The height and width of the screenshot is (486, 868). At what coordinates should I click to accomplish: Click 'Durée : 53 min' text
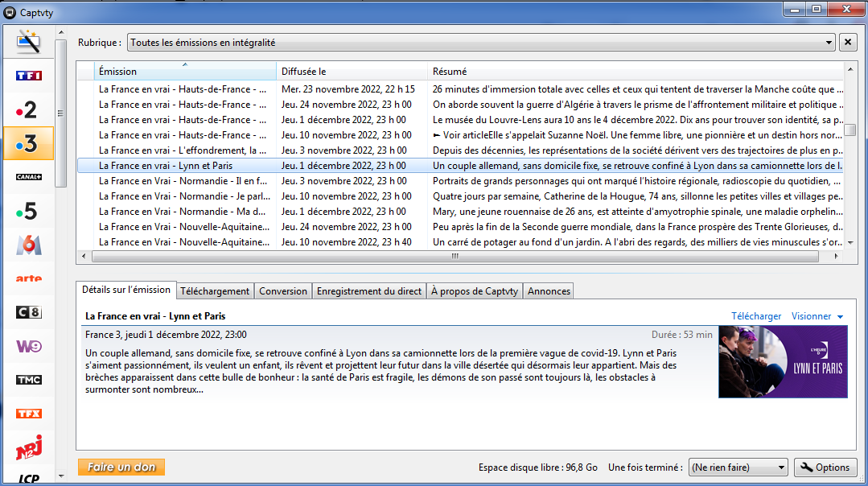tap(682, 335)
